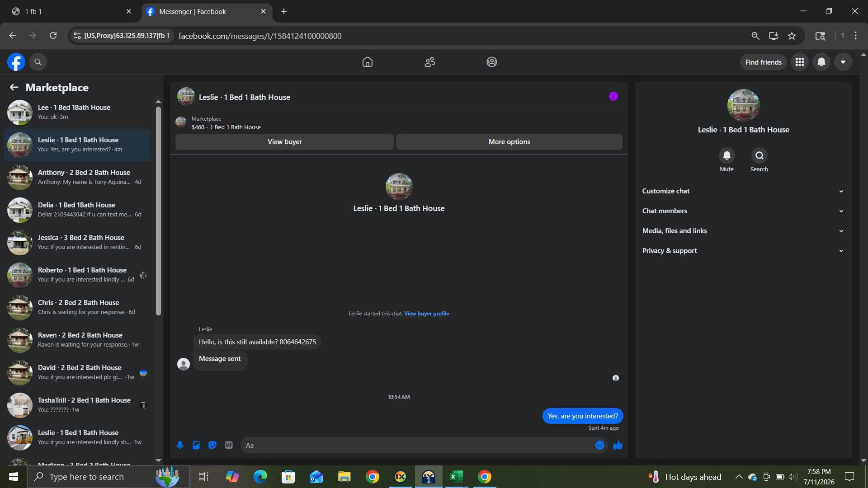Show hidden system tray icons
The height and width of the screenshot is (488, 868).
[x=739, y=477]
